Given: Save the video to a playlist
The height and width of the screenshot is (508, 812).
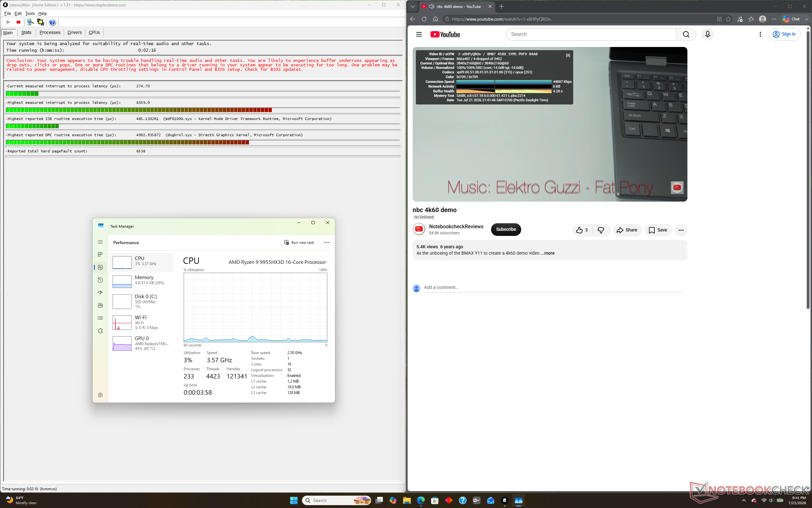Looking at the screenshot, I should point(658,230).
